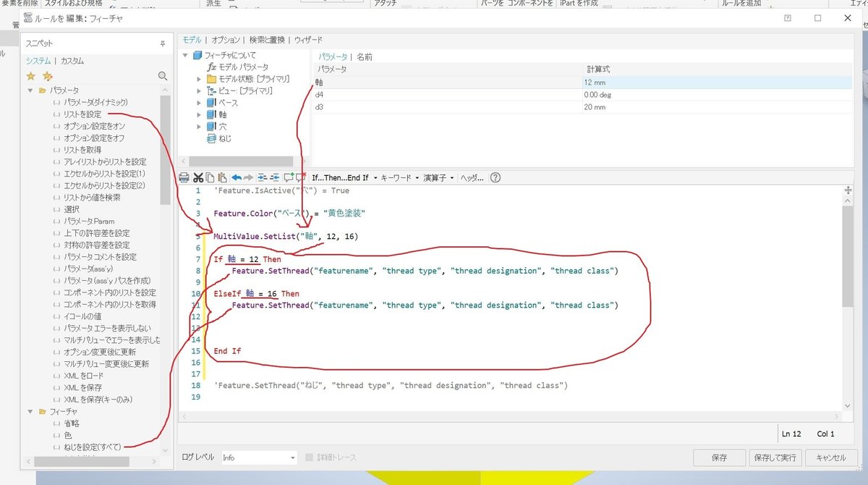Pin the スニペット panel
868x485 pixels.
(162, 43)
